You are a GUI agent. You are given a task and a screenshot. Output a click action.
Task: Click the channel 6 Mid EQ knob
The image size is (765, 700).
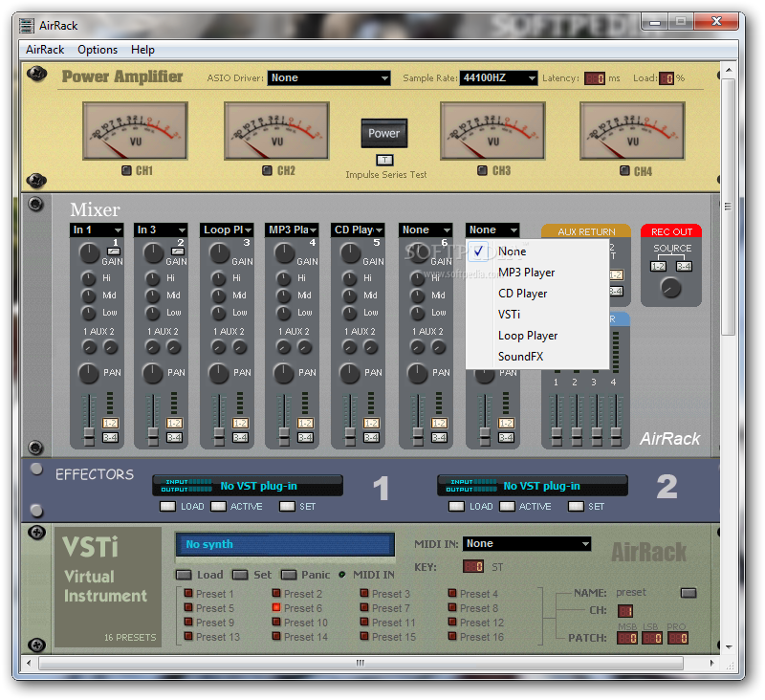(x=418, y=295)
